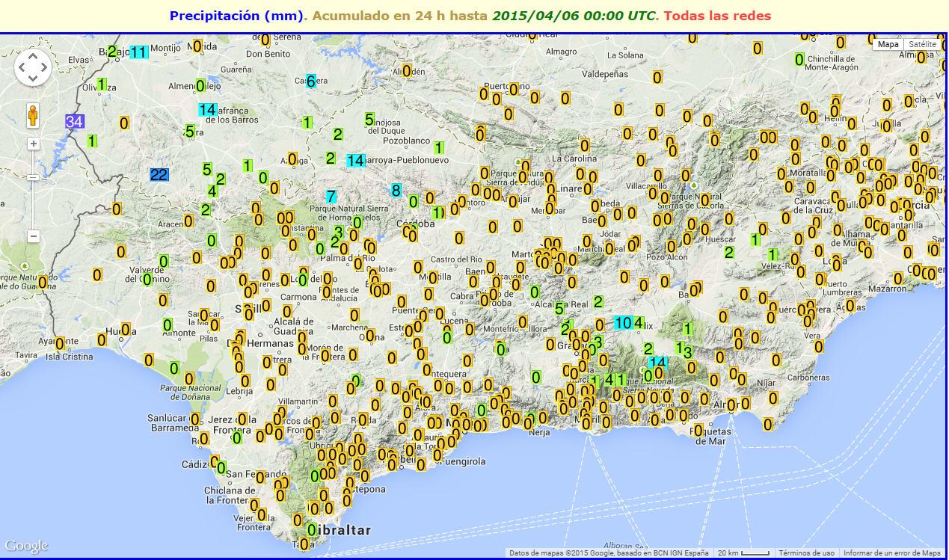Click the Sanlúcar de Barrameda label
This screenshot has width=949, height=560.
tap(173, 423)
